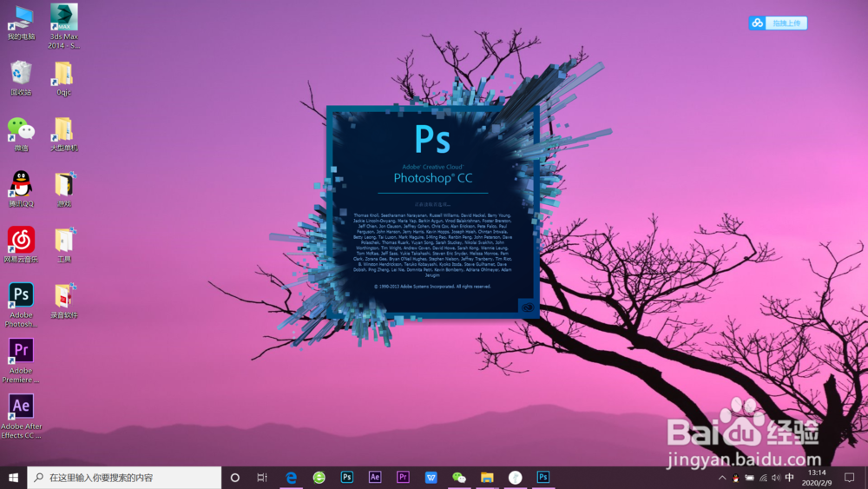This screenshot has width=868, height=489.
Task: Select the Adobe Photoshop desktop shortcut
Action: coord(21,305)
